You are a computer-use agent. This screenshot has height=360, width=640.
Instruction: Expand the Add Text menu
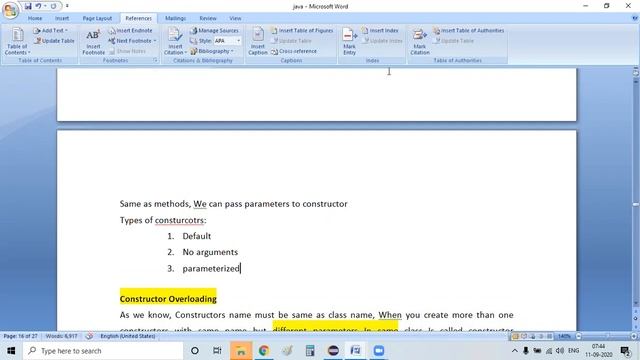tap(51, 31)
